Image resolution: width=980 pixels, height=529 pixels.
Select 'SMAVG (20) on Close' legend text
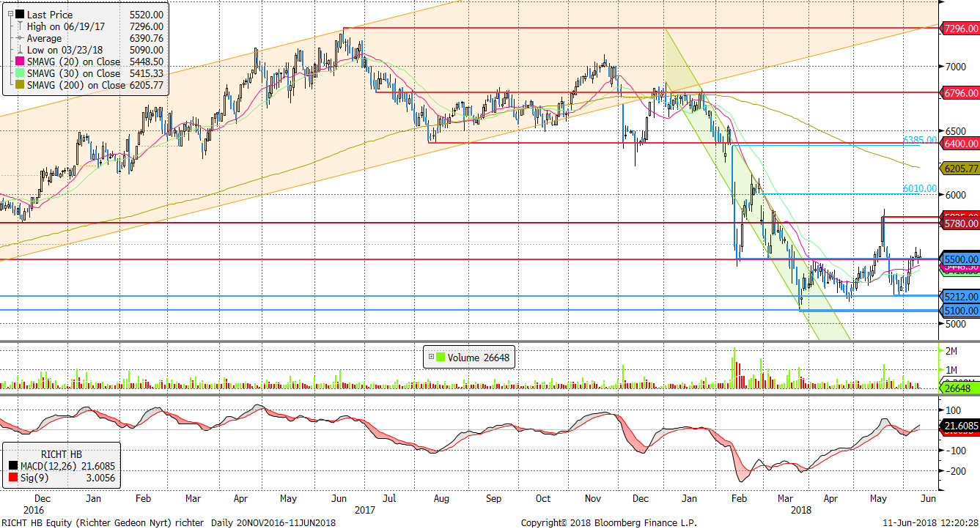(x=73, y=62)
